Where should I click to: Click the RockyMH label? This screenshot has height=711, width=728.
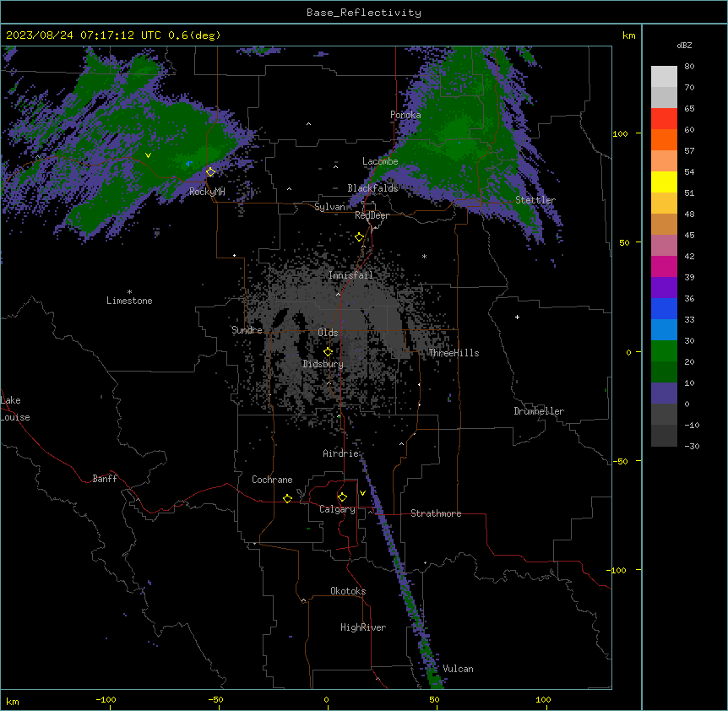(207, 192)
